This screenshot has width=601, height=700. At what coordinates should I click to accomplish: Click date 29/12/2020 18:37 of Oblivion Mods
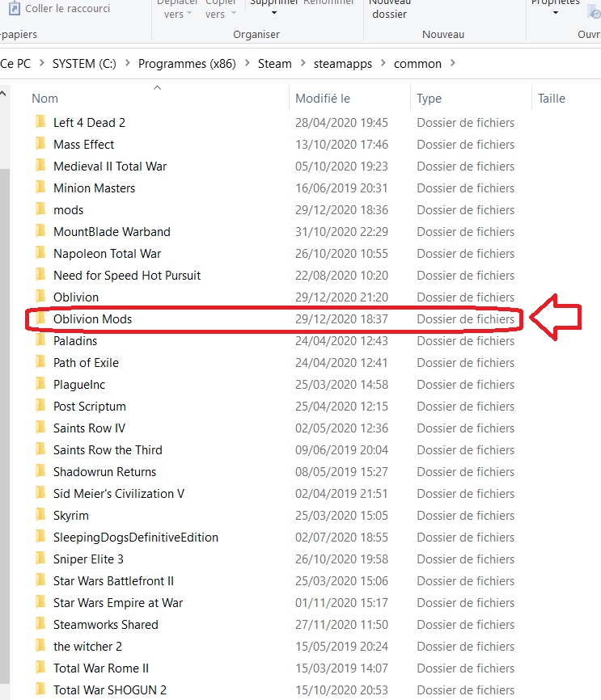point(341,319)
